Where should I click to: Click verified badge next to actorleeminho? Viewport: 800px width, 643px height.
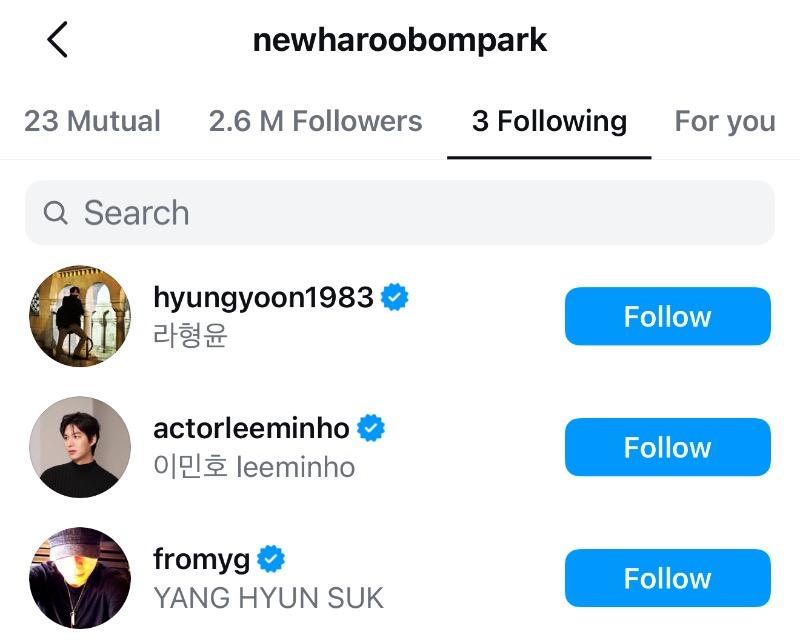coord(371,429)
